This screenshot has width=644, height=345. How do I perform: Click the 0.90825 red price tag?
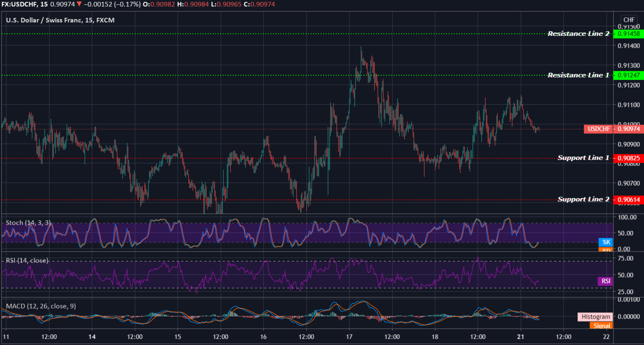click(628, 158)
